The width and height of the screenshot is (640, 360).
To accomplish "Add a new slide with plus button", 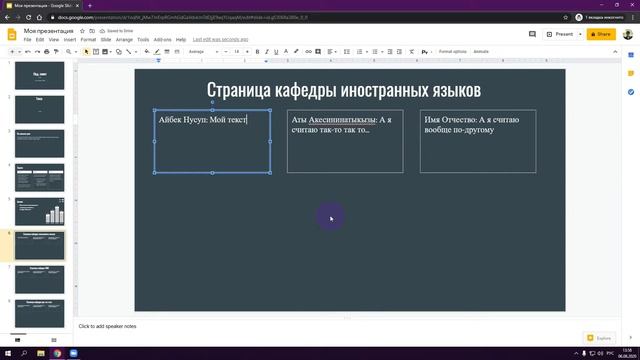I will coord(12,52).
